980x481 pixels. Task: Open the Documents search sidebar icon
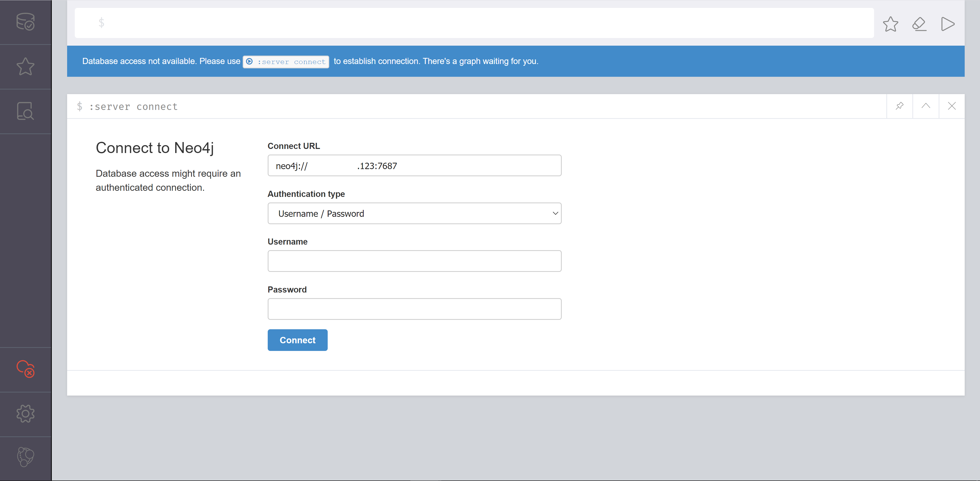tap(26, 111)
